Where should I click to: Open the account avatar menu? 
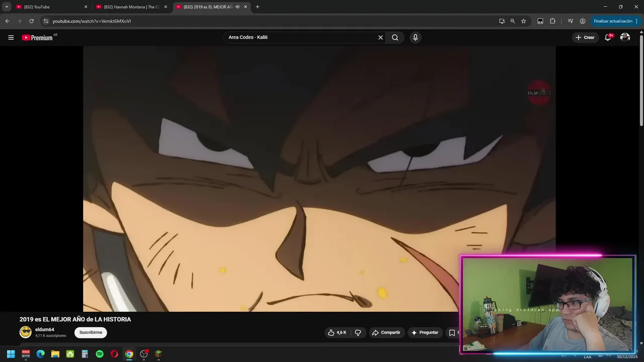625,37
